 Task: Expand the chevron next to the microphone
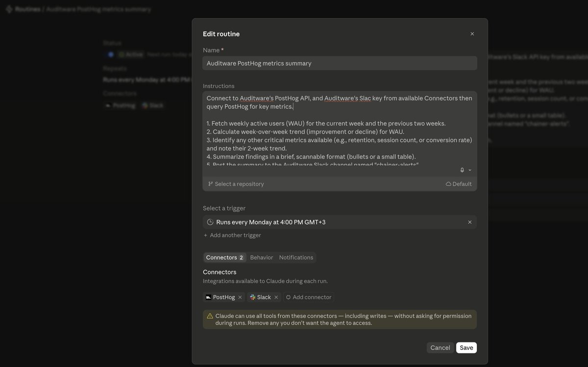tap(470, 170)
